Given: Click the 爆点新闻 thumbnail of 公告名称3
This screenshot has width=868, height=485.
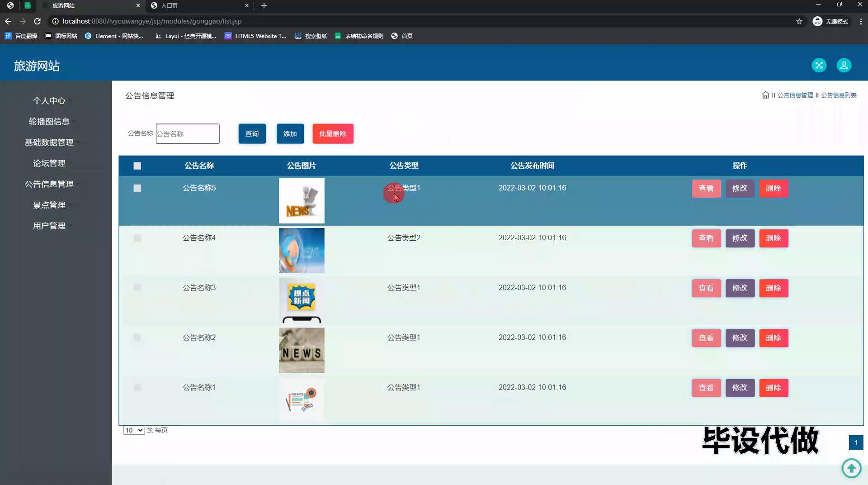Looking at the screenshot, I should click(302, 300).
